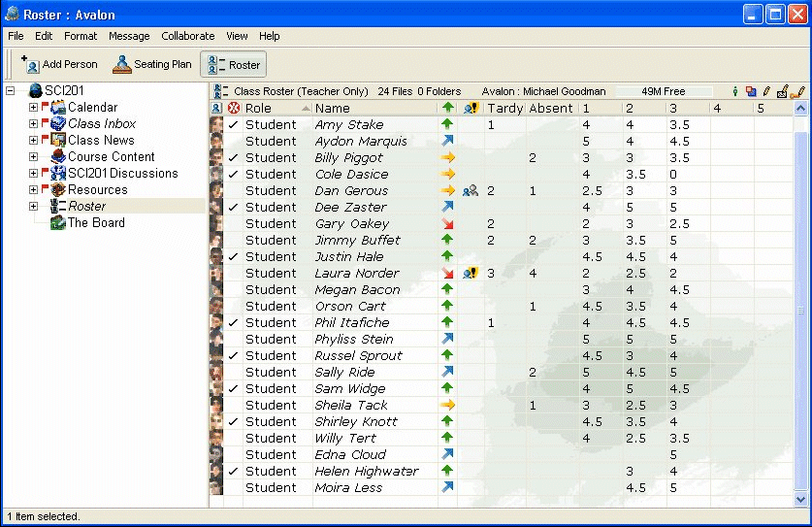Click the Class News icon
The width and height of the screenshot is (812, 527).
pos(58,141)
